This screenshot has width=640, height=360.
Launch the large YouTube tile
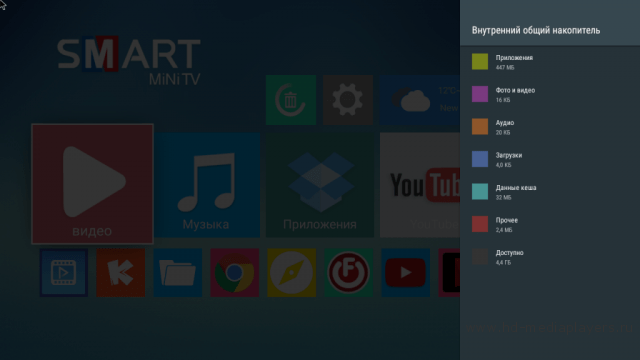pos(420,184)
